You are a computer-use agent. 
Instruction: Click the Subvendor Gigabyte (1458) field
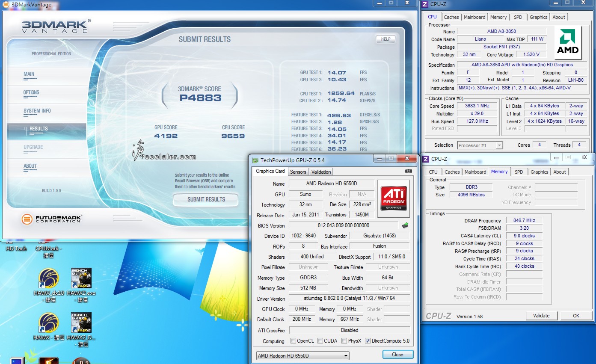(x=380, y=236)
